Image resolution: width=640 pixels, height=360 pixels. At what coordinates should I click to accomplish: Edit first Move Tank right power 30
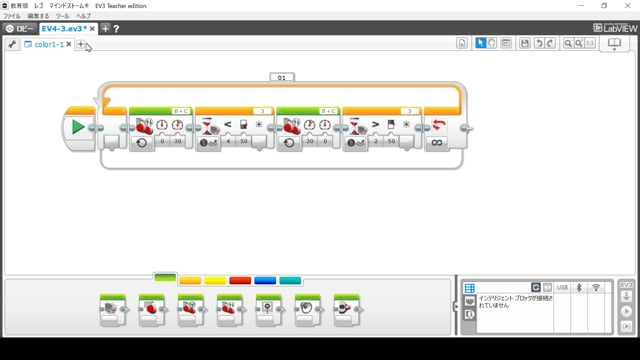(x=178, y=141)
